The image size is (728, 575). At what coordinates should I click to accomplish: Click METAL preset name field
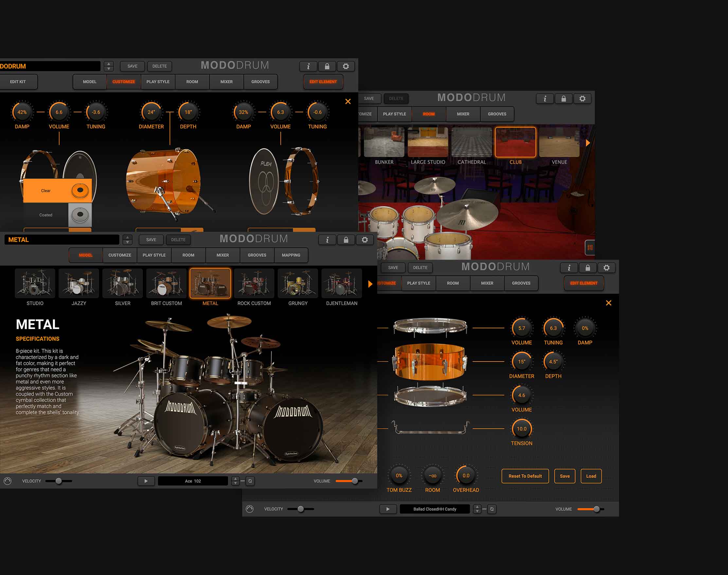pyautogui.click(x=62, y=240)
